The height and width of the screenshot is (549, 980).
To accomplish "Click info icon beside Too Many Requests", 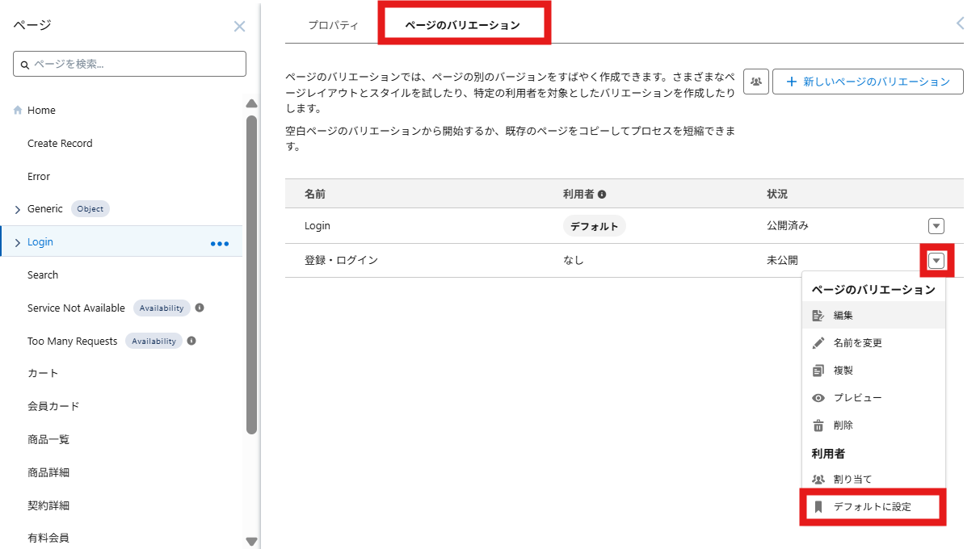I will coord(191,341).
